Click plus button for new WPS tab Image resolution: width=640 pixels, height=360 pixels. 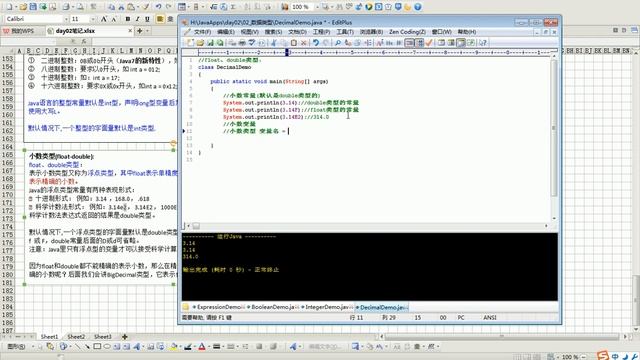point(140,31)
